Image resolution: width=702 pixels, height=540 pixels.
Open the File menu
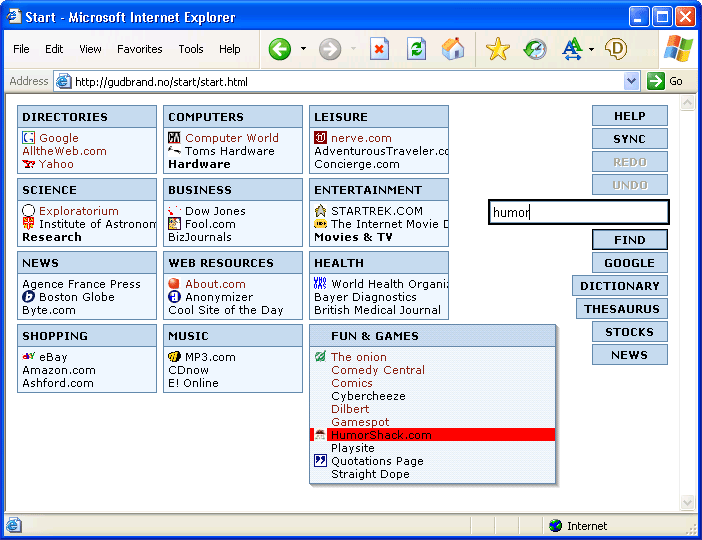pyautogui.click(x=21, y=49)
